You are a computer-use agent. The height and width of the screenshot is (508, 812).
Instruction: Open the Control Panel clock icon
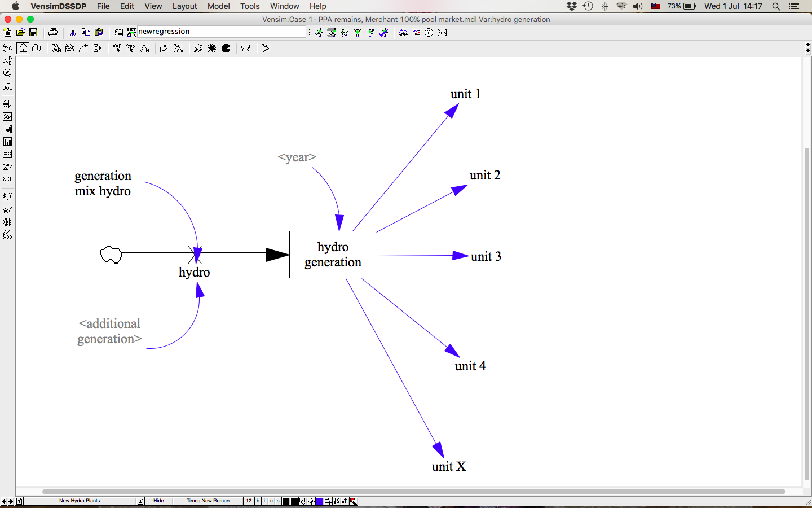[x=429, y=32]
